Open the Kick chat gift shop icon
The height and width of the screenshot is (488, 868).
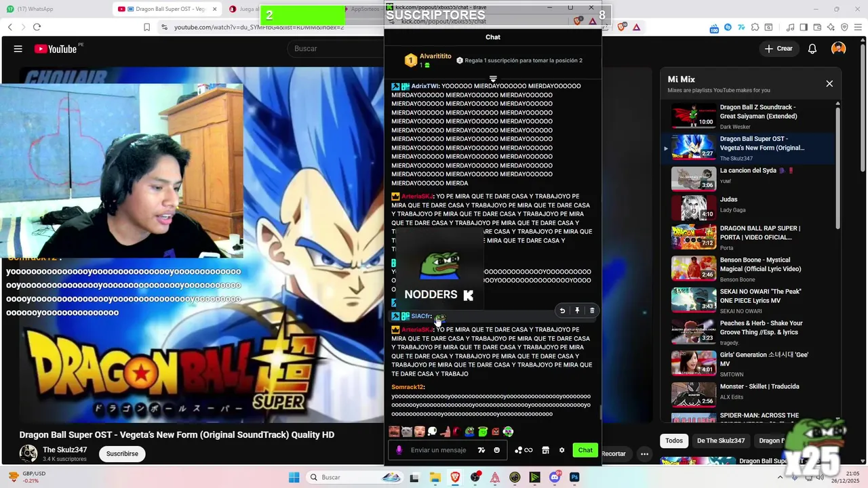point(545,450)
